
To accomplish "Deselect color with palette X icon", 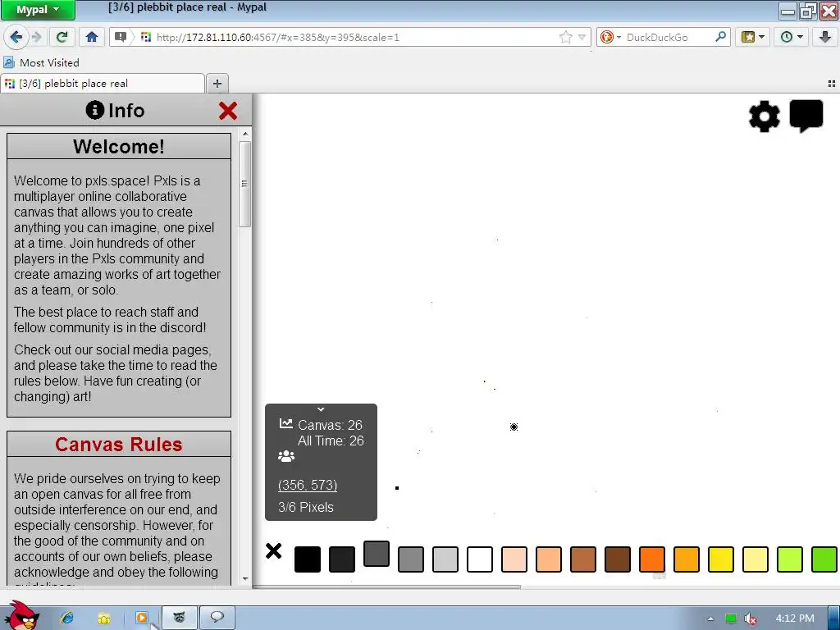I will pos(273,550).
